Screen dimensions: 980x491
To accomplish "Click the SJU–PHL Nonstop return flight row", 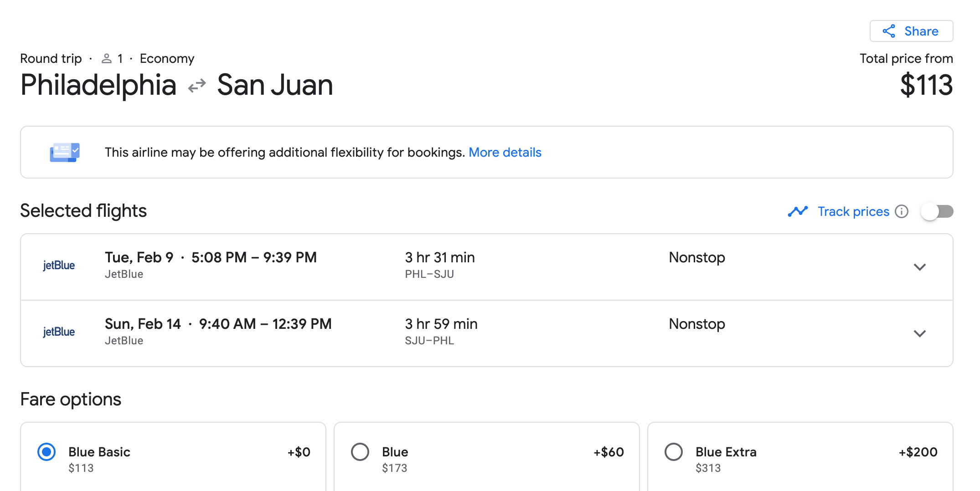I will coord(487,333).
